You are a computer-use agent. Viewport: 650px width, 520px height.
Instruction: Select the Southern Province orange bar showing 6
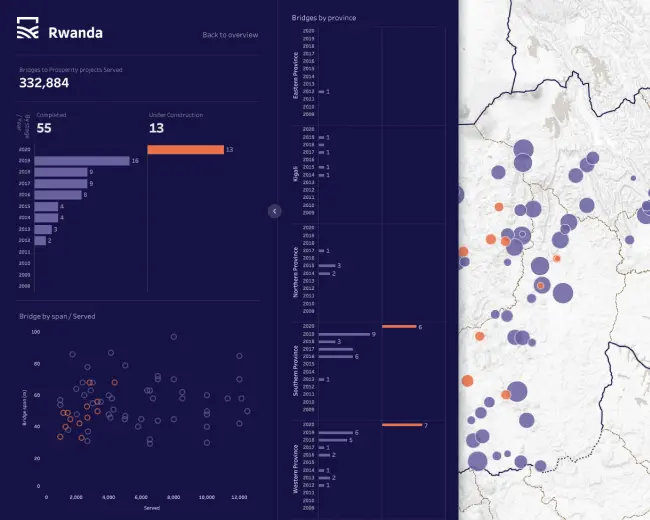pyautogui.click(x=398, y=327)
